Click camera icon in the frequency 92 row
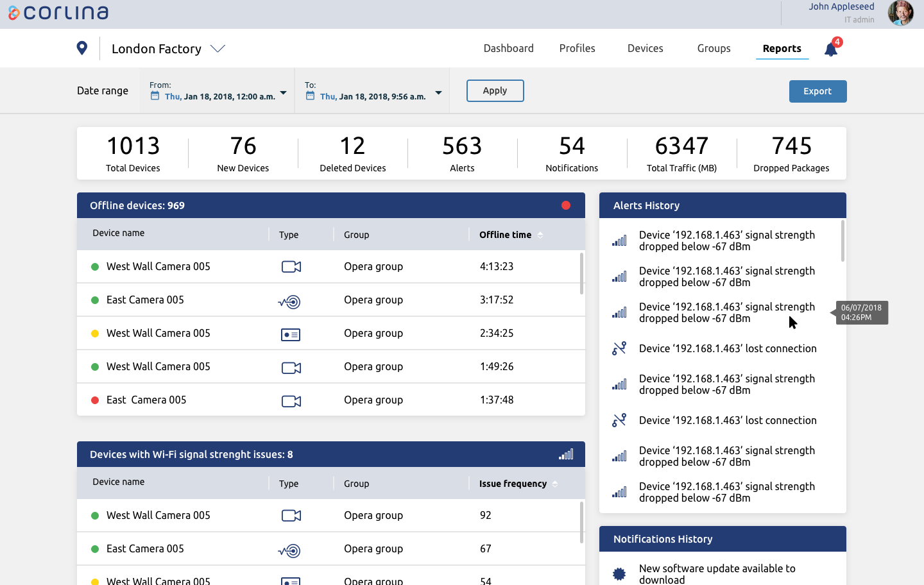 click(x=291, y=515)
